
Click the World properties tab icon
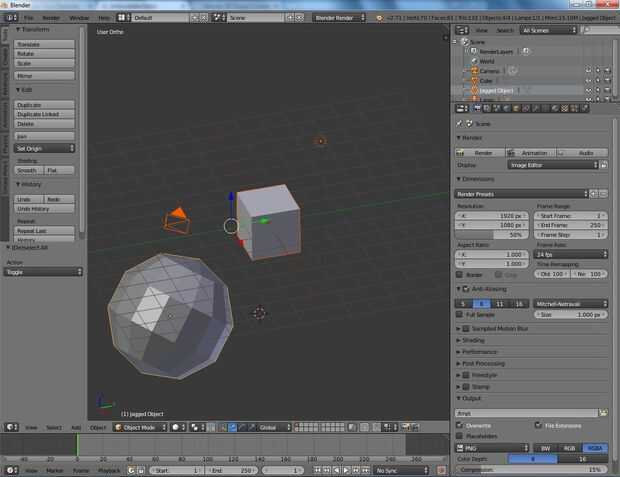[507, 108]
